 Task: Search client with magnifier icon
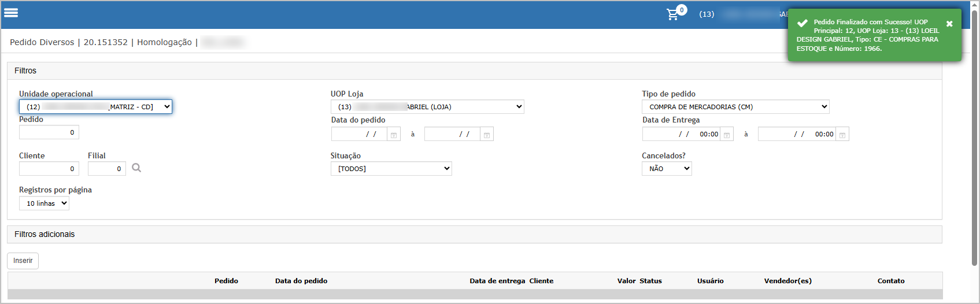point(136,168)
